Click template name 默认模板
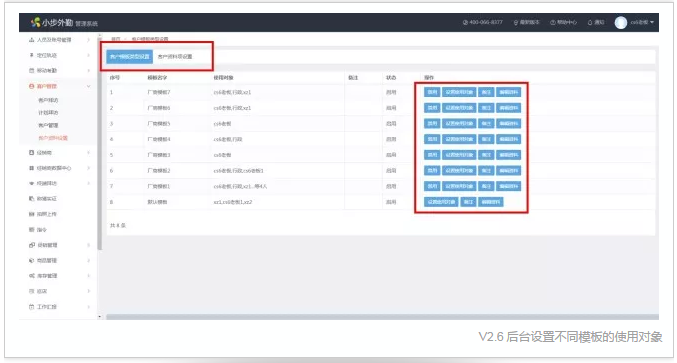The image size is (677, 363). pos(157,202)
